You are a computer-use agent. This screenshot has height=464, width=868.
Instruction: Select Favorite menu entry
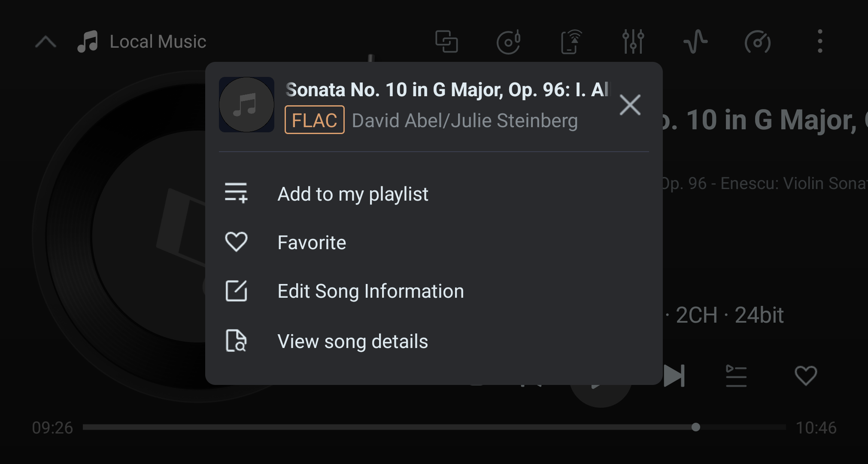point(434,242)
